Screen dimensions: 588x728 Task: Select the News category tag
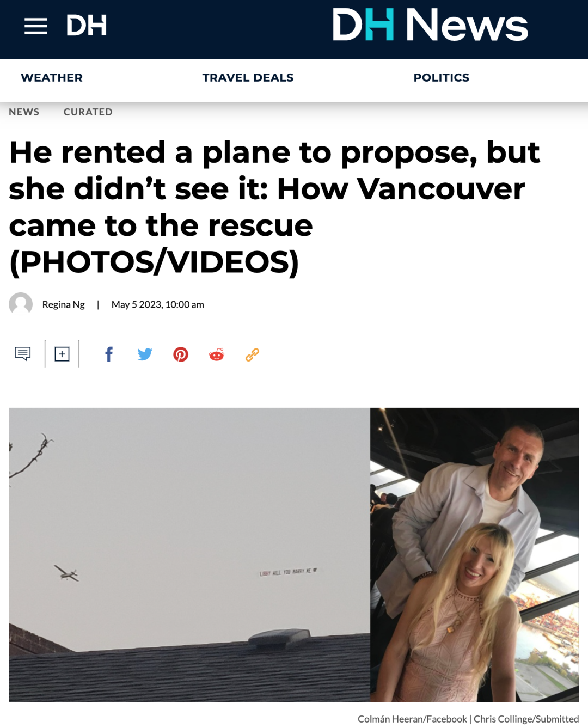pyautogui.click(x=24, y=112)
